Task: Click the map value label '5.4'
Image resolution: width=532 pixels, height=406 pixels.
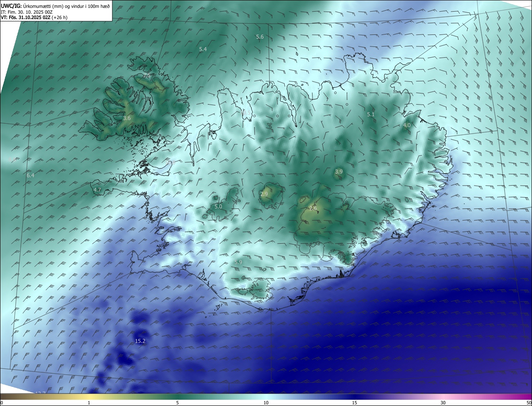Action: [203, 49]
